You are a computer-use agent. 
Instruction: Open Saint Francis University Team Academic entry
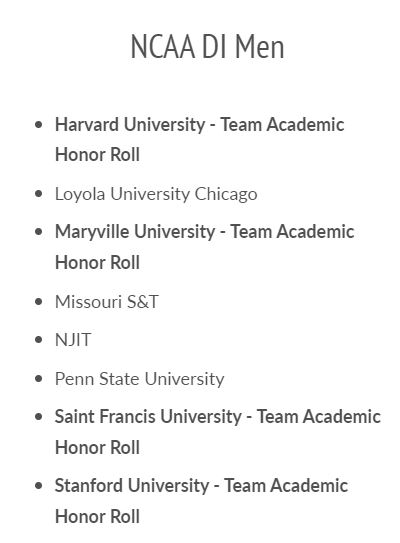point(218,432)
